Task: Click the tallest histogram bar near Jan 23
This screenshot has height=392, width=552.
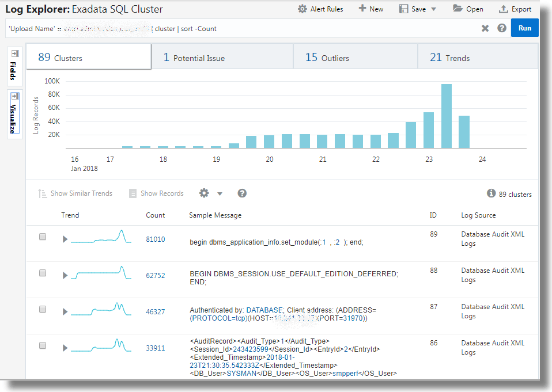Action: click(x=445, y=115)
